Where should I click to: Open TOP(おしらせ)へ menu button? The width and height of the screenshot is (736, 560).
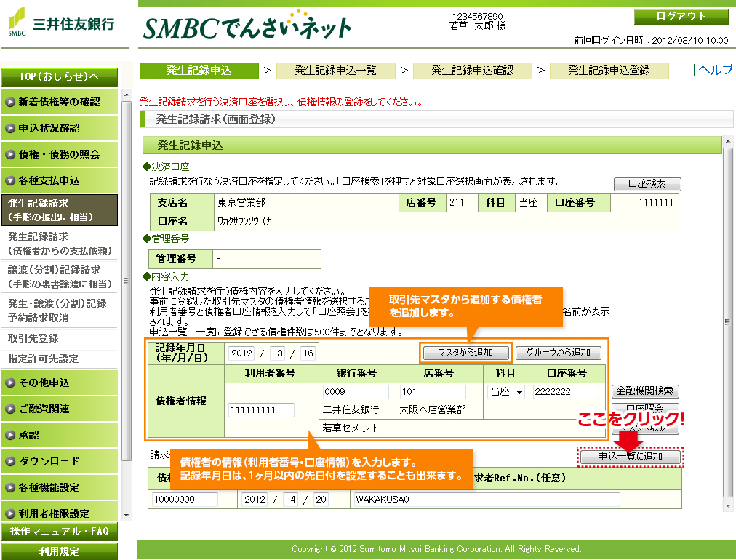[60, 76]
